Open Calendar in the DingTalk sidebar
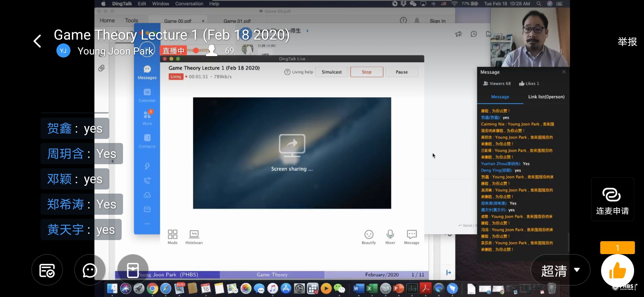644x297 pixels. pos(147,95)
